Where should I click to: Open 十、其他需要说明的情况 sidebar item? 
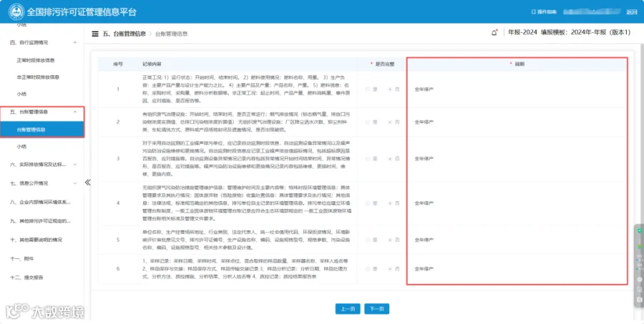tap(36, 240)
